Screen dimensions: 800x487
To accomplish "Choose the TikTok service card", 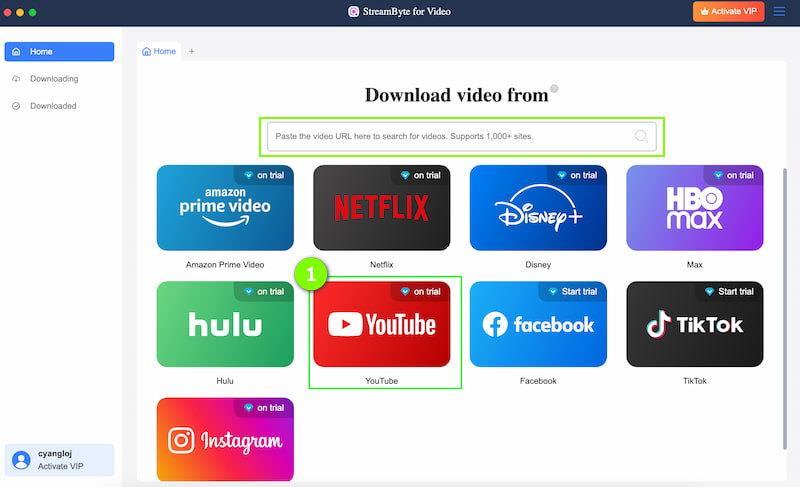I will [x=695, y=324].
